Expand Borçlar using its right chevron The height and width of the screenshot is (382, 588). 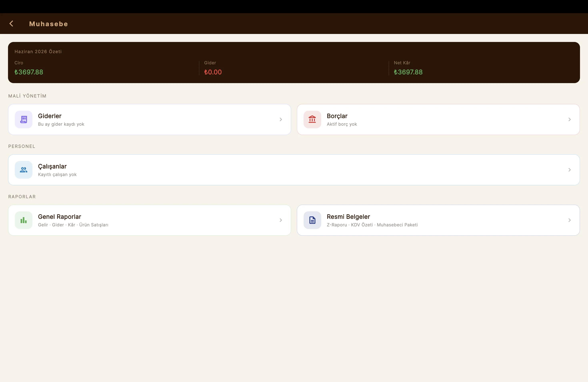coord(569,119)
